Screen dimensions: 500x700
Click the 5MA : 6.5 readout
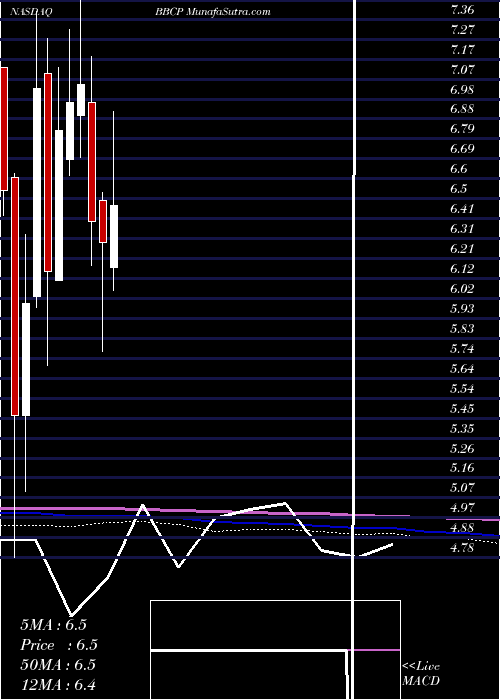pos(54,625)
